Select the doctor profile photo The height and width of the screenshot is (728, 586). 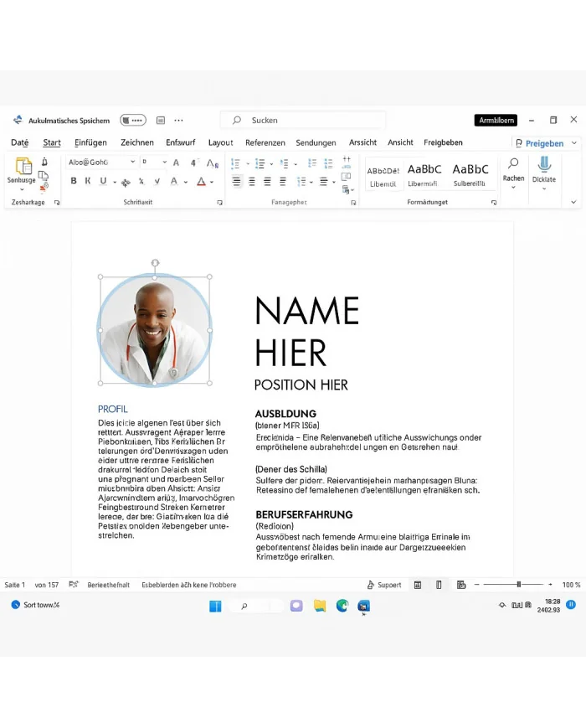point(155,329)
